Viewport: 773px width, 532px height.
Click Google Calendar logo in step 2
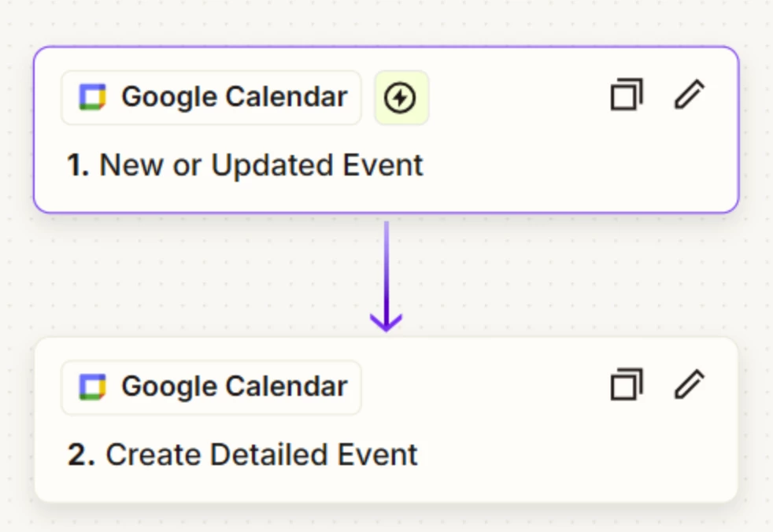(x=93, y=387)
